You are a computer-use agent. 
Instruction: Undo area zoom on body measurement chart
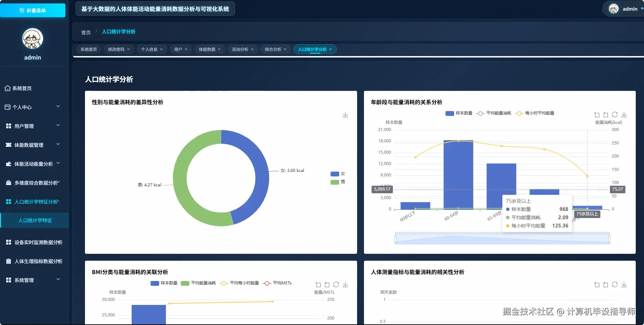coord(606,285)
